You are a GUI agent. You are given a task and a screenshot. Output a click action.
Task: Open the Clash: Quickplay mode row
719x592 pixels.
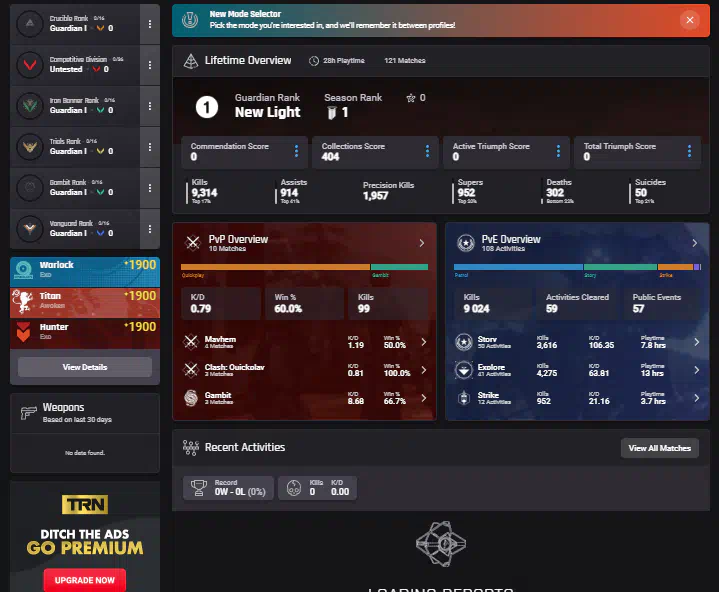pos(304,370)
